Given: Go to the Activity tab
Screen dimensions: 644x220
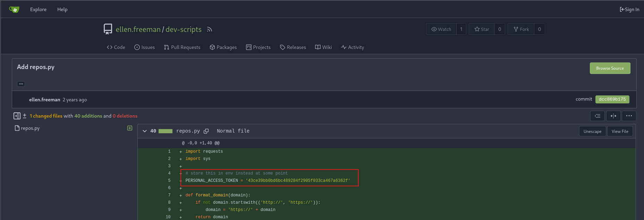Looking at the screenshot, I should pos(352,47).
